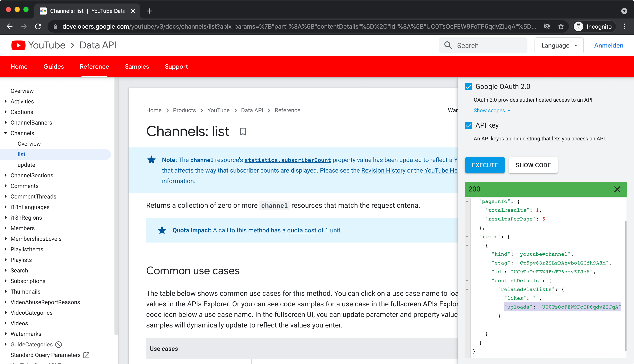Screen dimensions: 634x364
Task: Click the Data API breadcrumb link
Action: click(252, 110)
